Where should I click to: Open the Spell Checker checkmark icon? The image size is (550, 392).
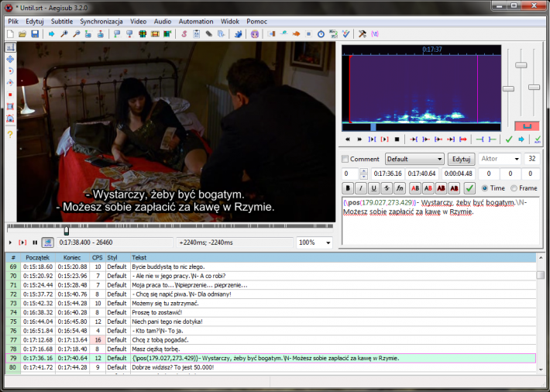tap(345, 34)
